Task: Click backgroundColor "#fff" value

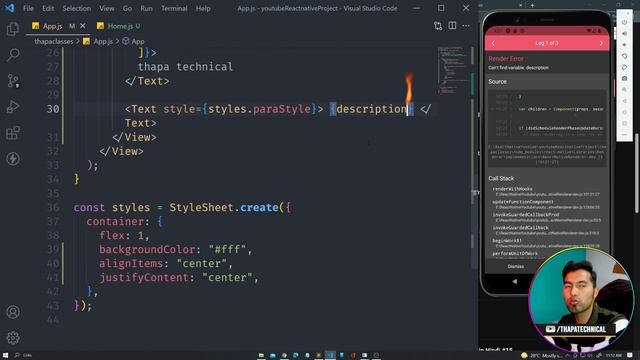Action: pos(227,249)
